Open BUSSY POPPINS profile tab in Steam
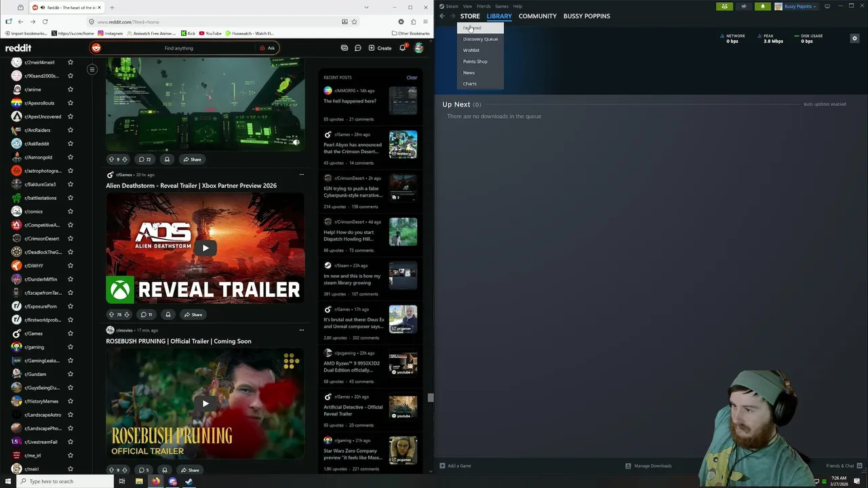This screenshot has height=488, width=868. 587,16
